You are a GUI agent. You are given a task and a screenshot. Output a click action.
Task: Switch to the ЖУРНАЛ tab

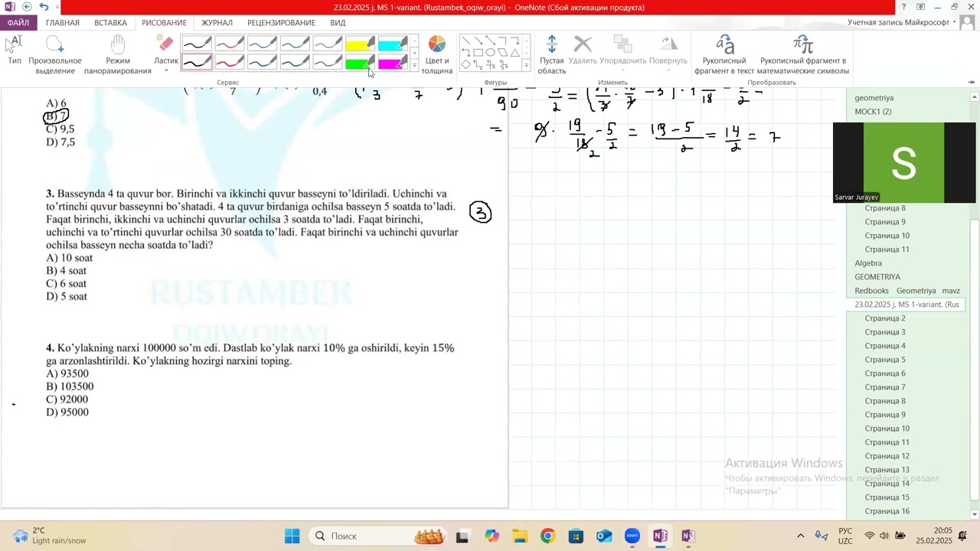click(217, 23)
